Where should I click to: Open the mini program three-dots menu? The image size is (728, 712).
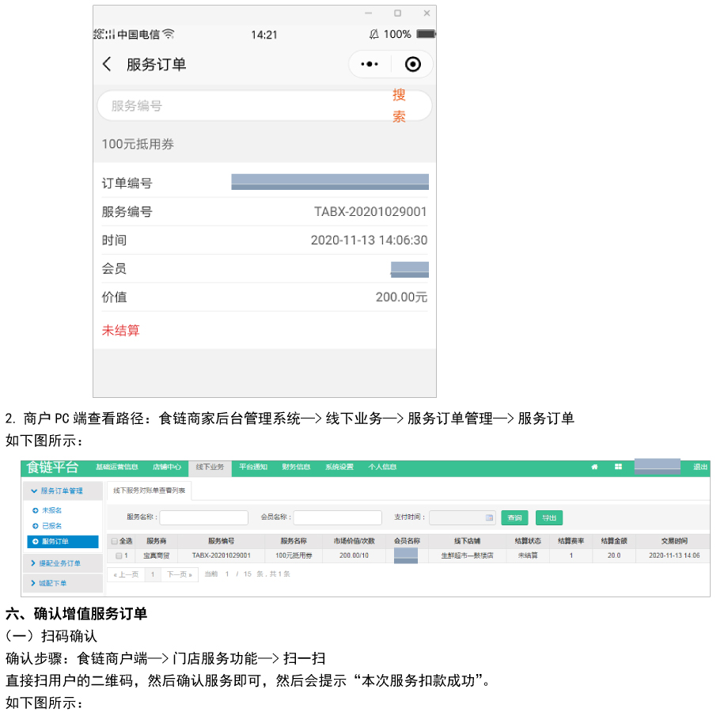point(370,65)
